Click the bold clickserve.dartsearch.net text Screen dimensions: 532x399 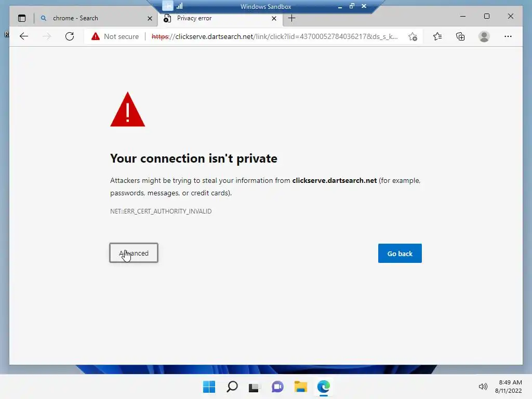pos(334,180)
